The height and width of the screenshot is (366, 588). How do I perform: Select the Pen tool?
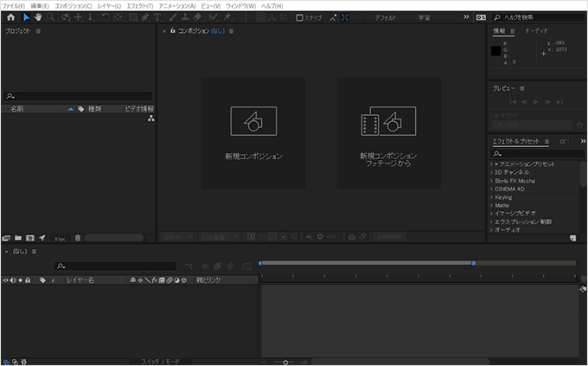pos(145,17)
